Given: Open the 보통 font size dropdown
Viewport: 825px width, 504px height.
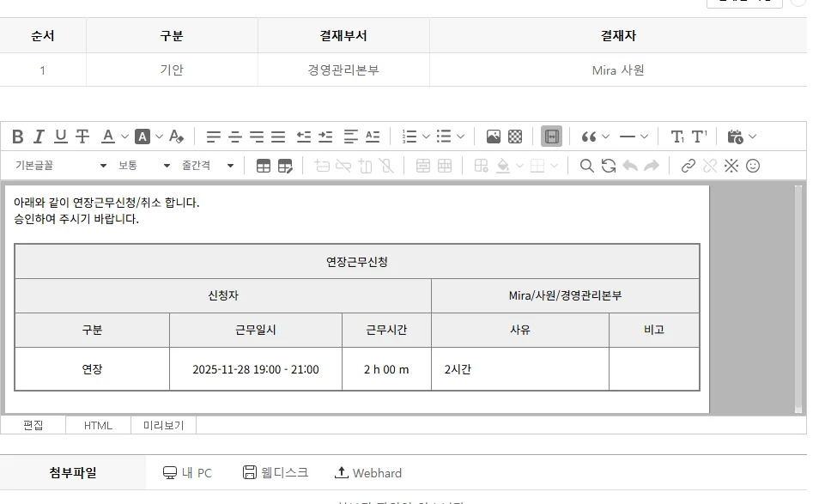Looking at the screenshot, I should (x=144, y=166).
